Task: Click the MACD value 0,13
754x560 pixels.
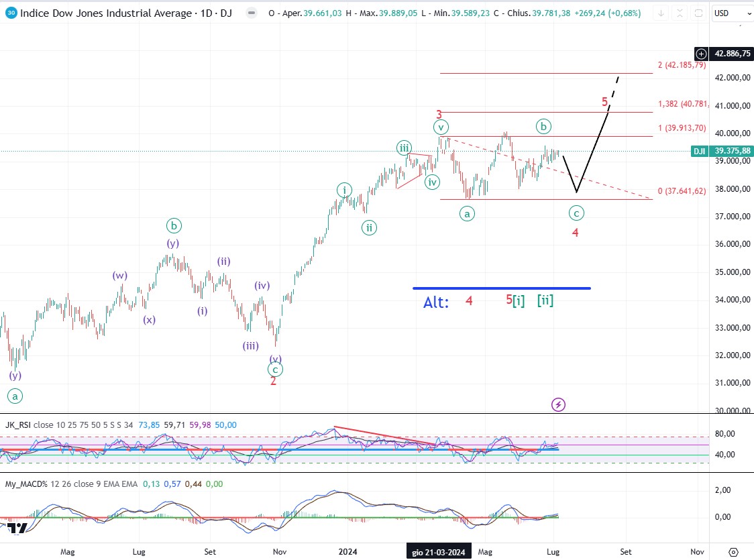Action: (151, 484)
